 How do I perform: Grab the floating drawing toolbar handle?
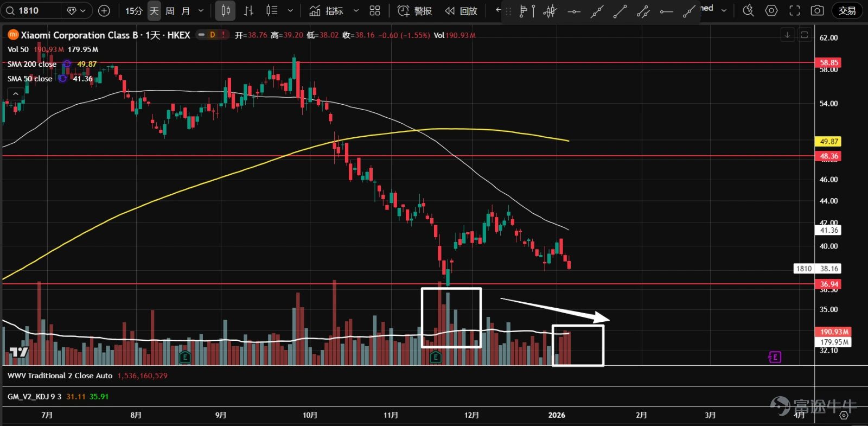(508, 11)
